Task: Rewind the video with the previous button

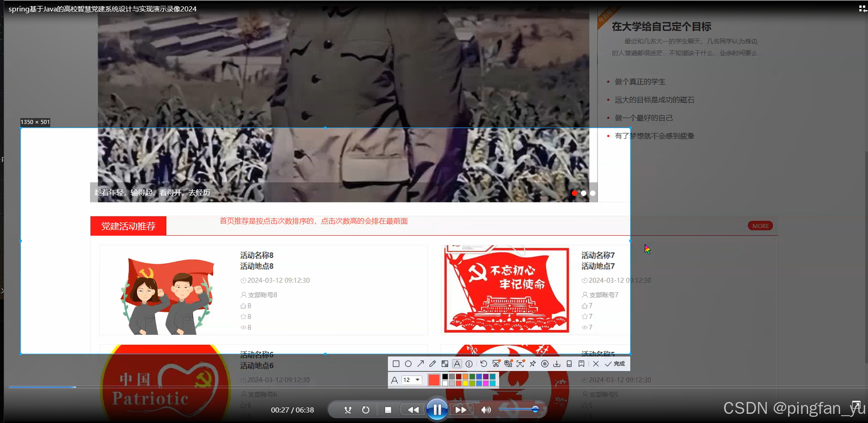Action: 413,410
